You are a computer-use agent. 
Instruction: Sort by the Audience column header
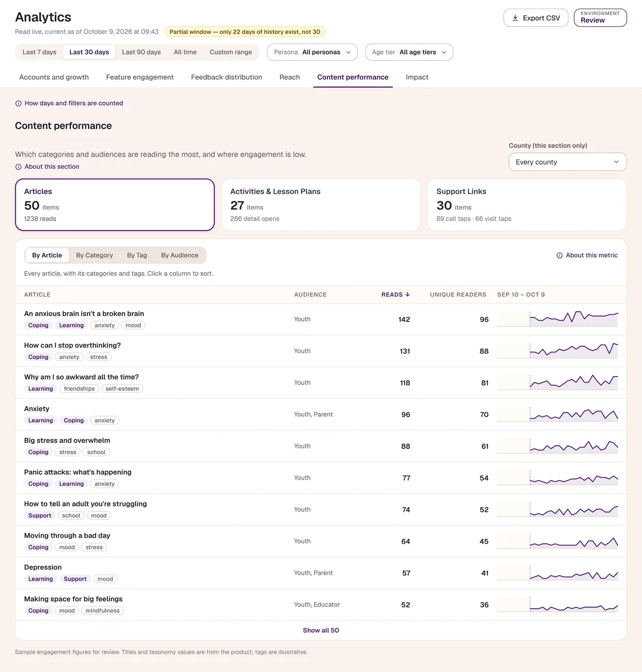coord(310,294)
